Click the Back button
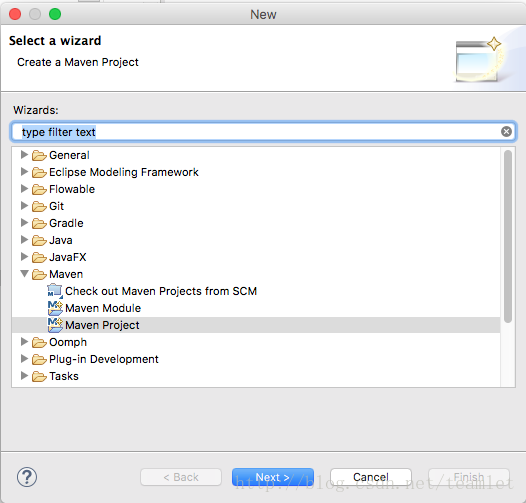The width and height of the screenshot is (526, 503). [x=181, y=477]
